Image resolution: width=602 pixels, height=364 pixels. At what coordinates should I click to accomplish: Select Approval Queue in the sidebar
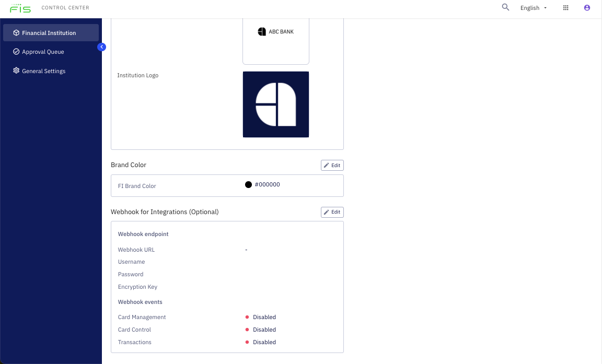(x=43, y=51)
